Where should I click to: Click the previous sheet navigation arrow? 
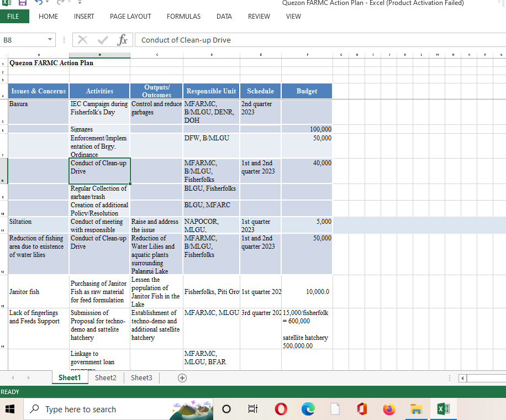coord(13,377)
